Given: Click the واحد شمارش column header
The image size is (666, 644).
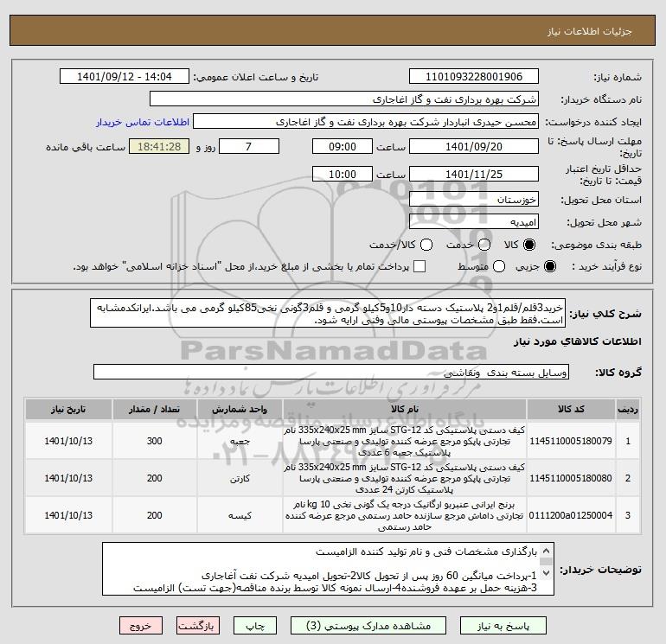Looking at the screenshot, I should click(240, 409).
